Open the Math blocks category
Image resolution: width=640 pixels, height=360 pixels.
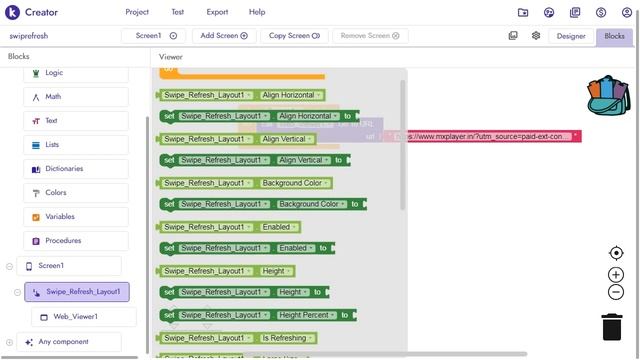tap(76, 97)
